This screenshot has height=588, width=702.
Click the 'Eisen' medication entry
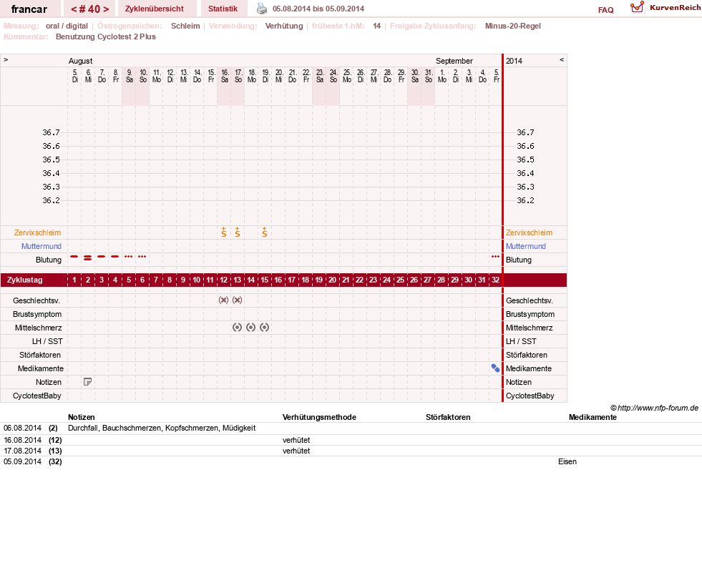tap(567, 461)
